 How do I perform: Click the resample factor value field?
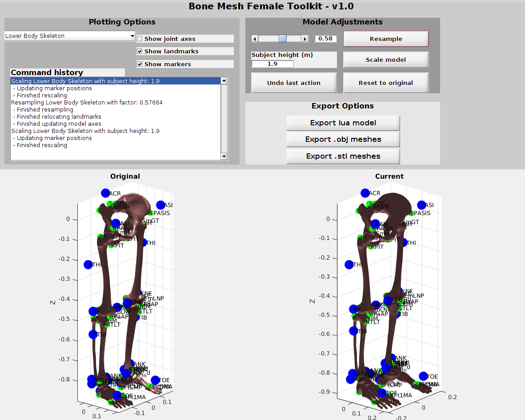pyautogui.click(x=325, y=39)
